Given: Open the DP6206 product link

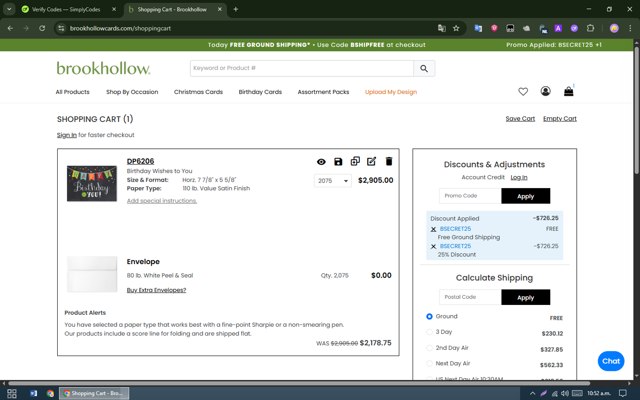Looking at the screenshot, I should pos(140,161).
